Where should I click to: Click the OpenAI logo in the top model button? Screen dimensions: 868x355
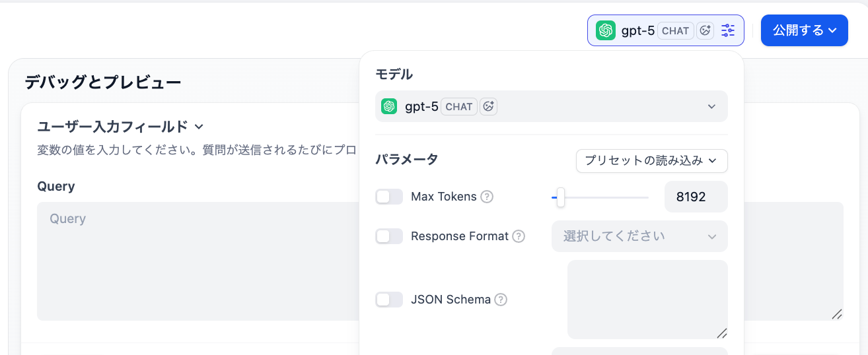tap(605, 30)
